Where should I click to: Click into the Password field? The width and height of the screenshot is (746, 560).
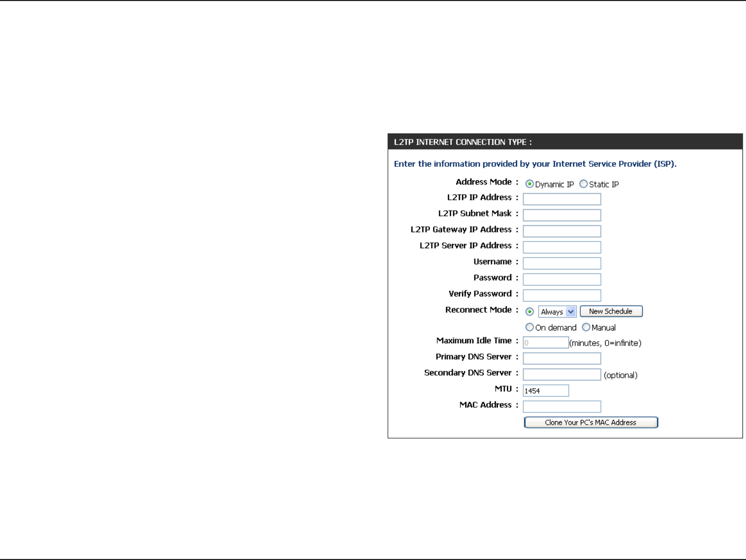click(562, 280)
